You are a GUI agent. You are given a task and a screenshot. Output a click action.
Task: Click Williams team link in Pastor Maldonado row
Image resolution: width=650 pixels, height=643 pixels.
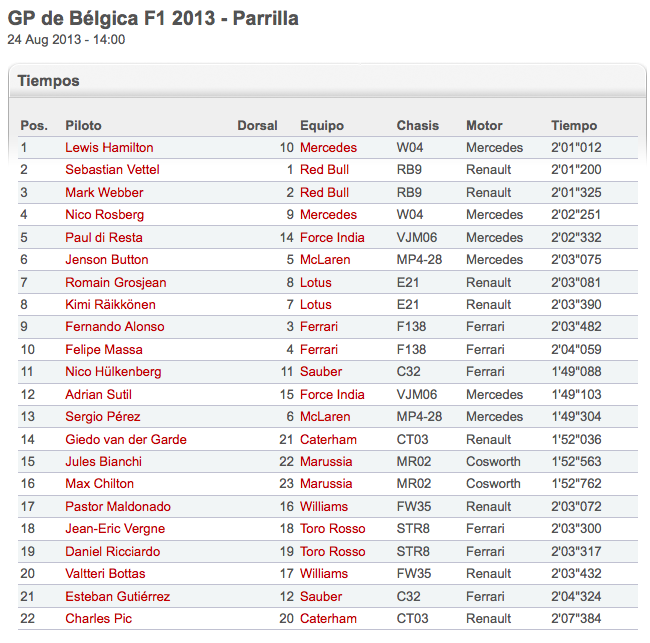click(x=324, y=507)
